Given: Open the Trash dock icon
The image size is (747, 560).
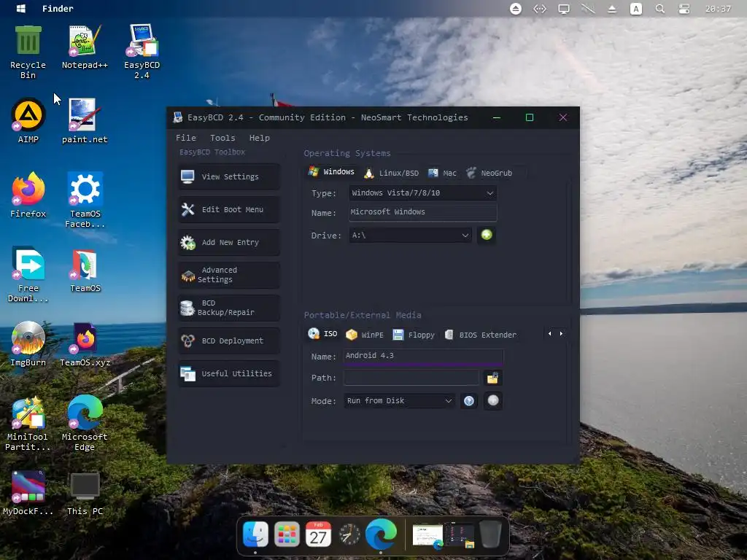Looking at the screenshot, I should coord(490,534).
